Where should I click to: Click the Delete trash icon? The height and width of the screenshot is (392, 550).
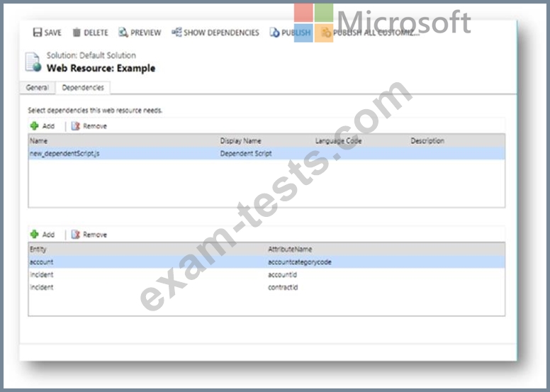77,33
